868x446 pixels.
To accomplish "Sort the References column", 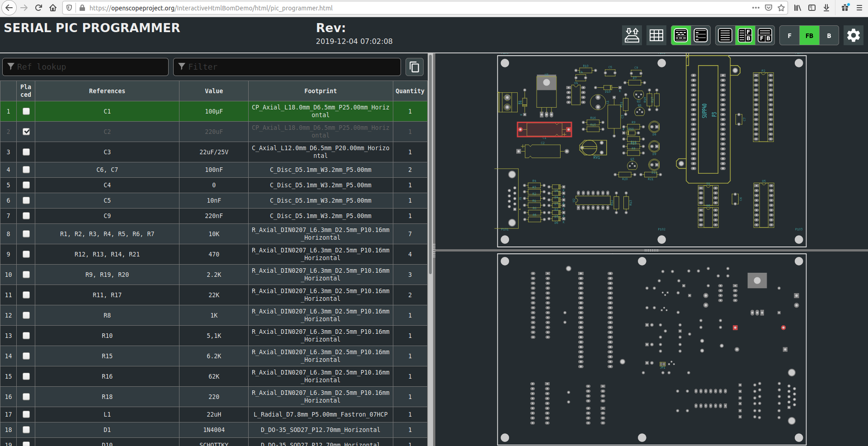I will pyautogui.click(x=107, y=91).
